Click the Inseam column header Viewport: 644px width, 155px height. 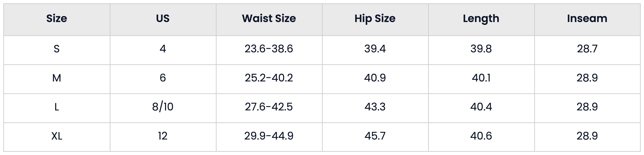587,20
